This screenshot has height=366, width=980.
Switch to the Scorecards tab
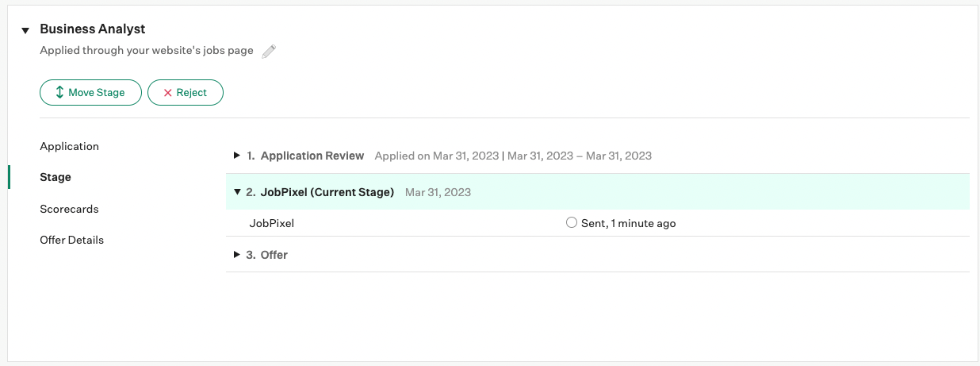pos(70,209)
